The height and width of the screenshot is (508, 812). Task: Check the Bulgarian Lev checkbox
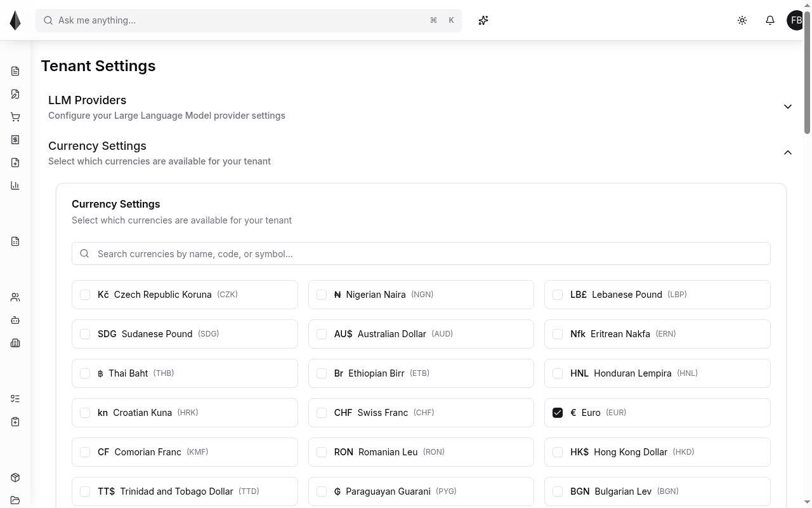pyautogui.click(x=558, y=491)
